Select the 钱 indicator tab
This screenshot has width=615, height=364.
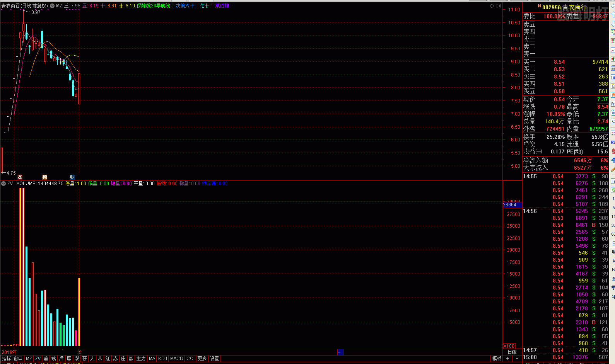pos(54,359)
